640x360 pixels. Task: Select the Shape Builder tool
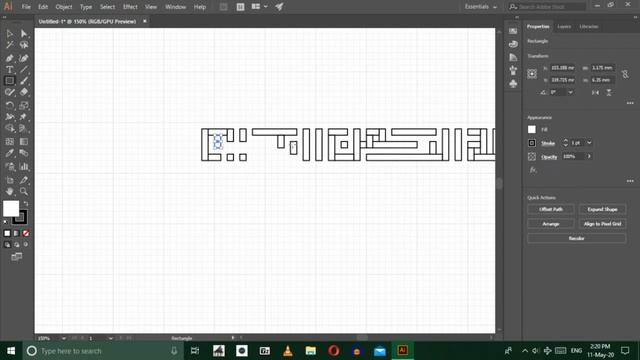pos(10,128)
